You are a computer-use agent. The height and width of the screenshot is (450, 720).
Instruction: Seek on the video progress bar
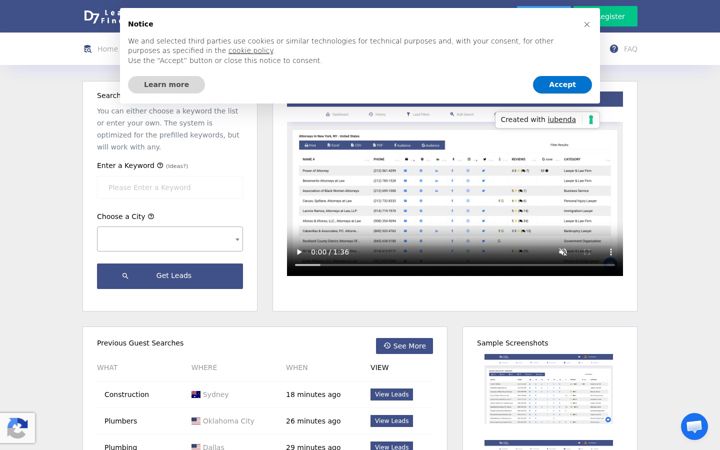point(455,265)
